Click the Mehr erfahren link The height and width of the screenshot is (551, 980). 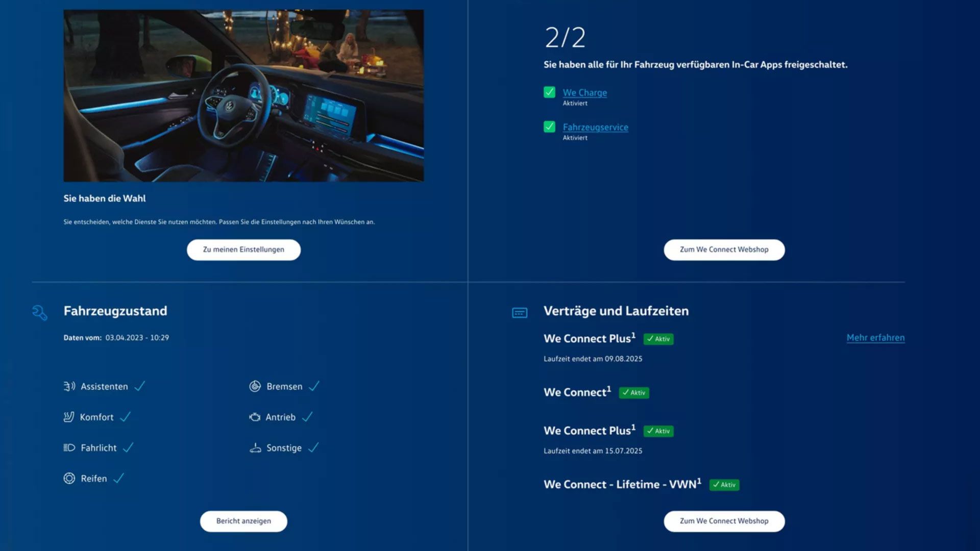pos(875,337)
